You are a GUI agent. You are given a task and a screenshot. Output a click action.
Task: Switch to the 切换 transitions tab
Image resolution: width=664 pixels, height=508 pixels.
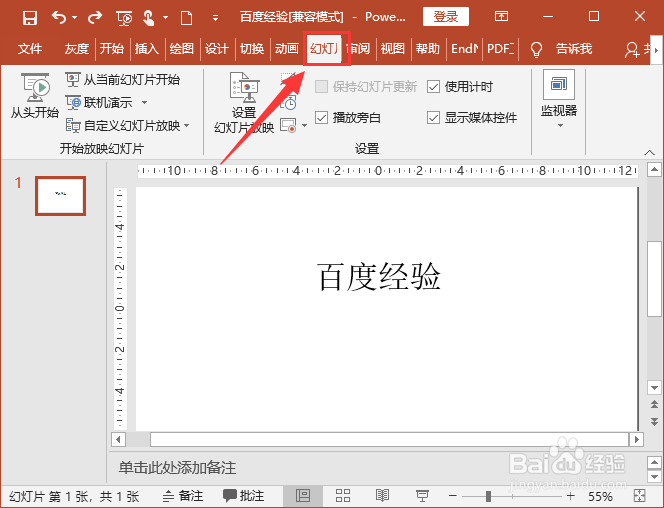252,49
